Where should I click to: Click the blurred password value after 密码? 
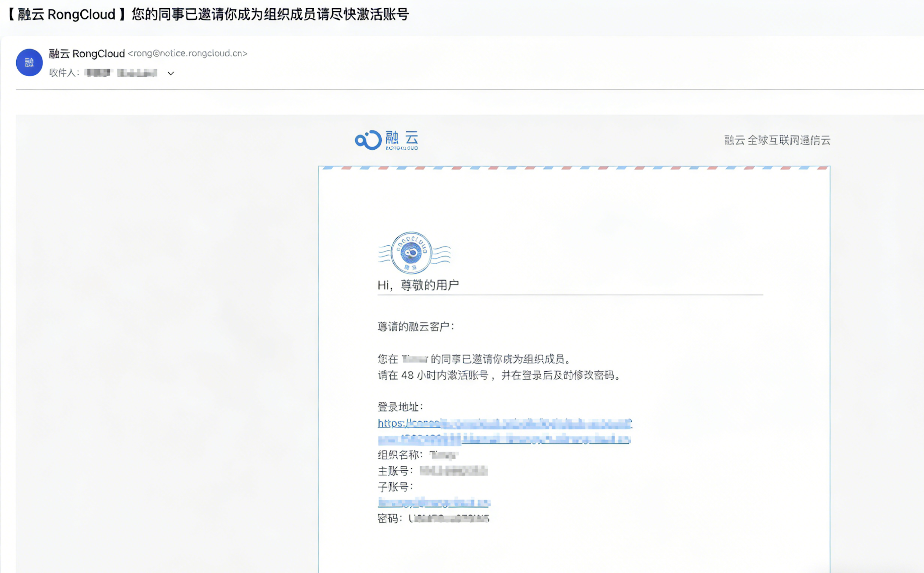coord(449,518)
